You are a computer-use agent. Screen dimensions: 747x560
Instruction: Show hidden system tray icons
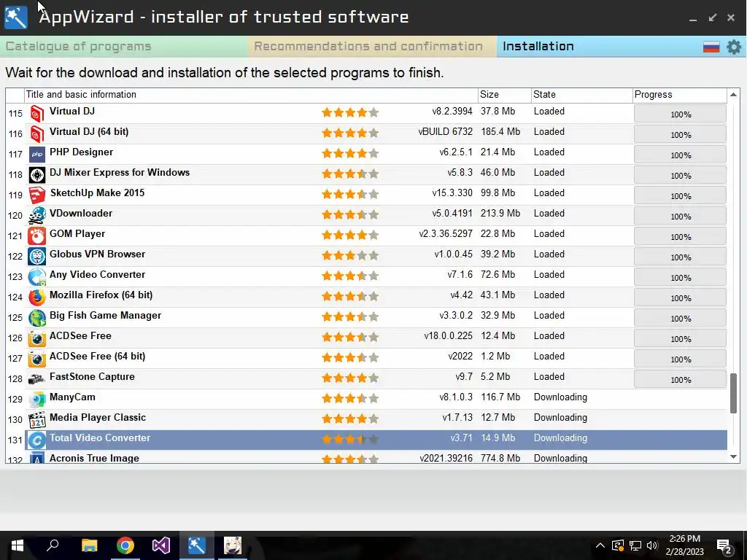pyautogui.click(x=600, y=545)
